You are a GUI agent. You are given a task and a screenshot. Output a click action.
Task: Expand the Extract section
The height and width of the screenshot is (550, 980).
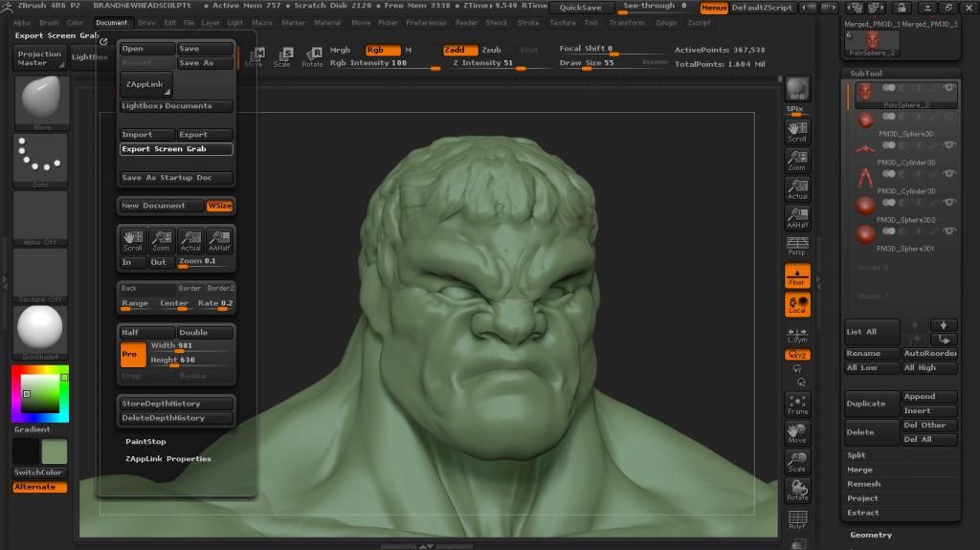click(x=863, y=513)
